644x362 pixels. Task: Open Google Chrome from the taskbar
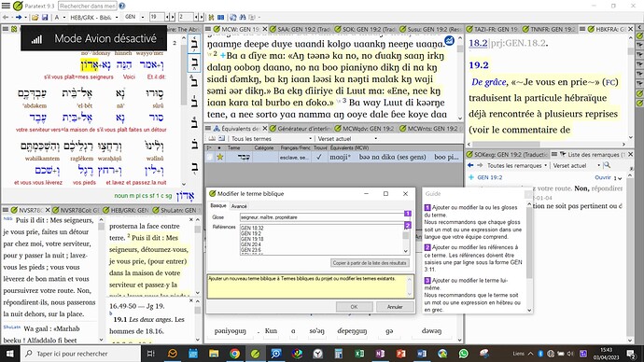[234, 354]
